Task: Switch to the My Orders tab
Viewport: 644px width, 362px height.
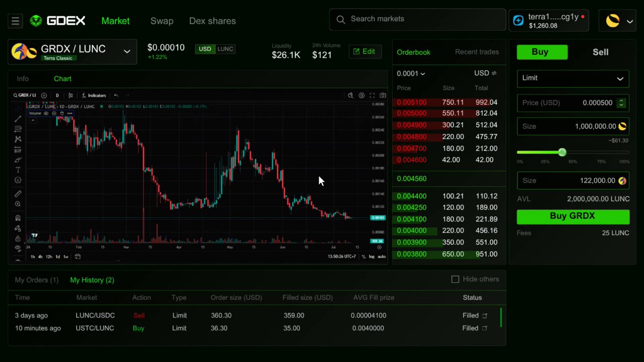Action: (36, 280)
